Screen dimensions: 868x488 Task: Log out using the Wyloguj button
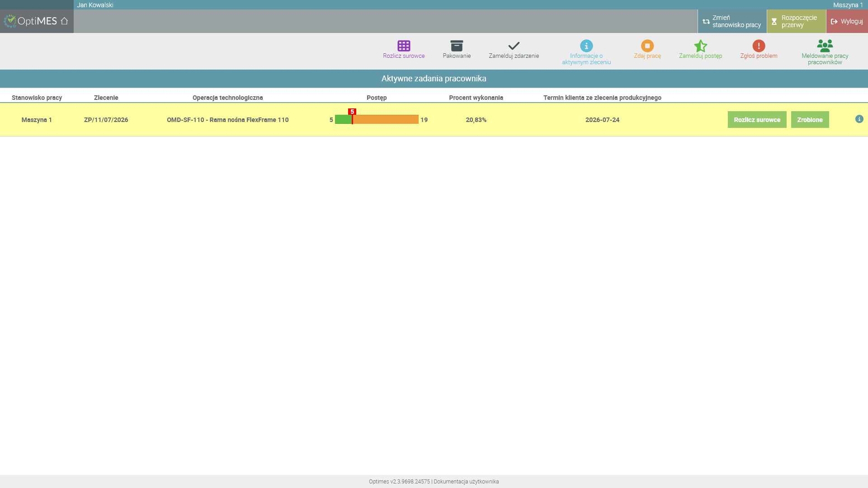[x=847, y=21]
